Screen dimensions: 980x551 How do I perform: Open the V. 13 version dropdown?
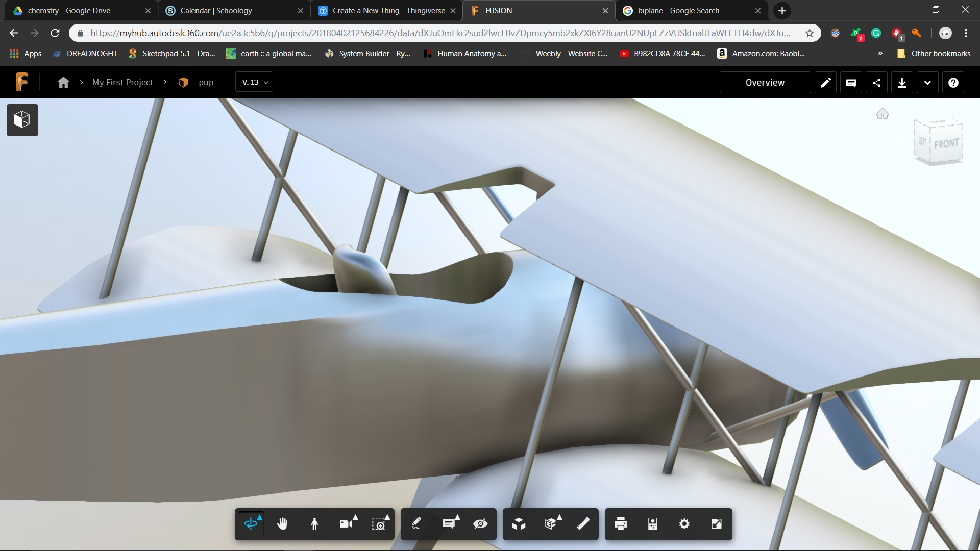coord(254,82)
